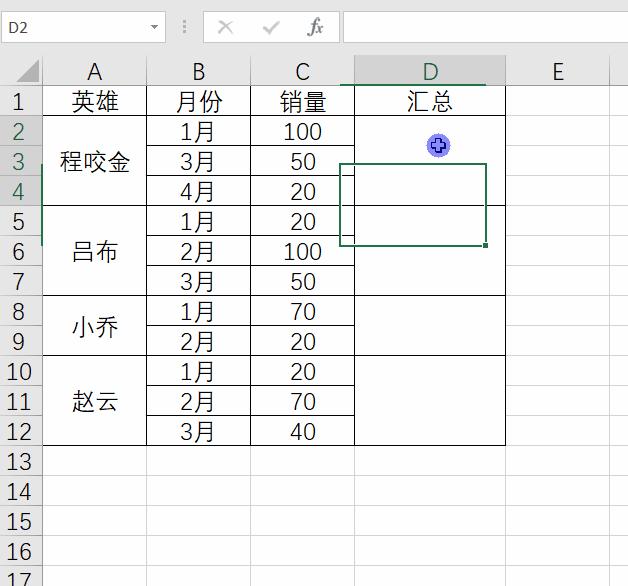Viewport: 628px width, 586px height.
Task: Select row 12 header
Action: 21,431
